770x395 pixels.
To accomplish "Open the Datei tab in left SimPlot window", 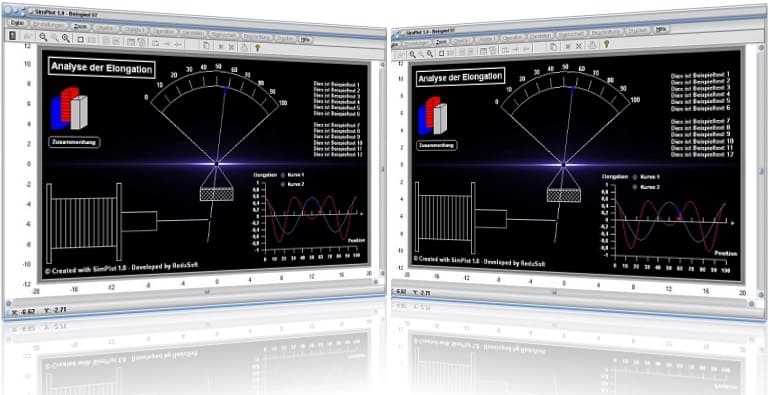I will (x=17, y=22).
